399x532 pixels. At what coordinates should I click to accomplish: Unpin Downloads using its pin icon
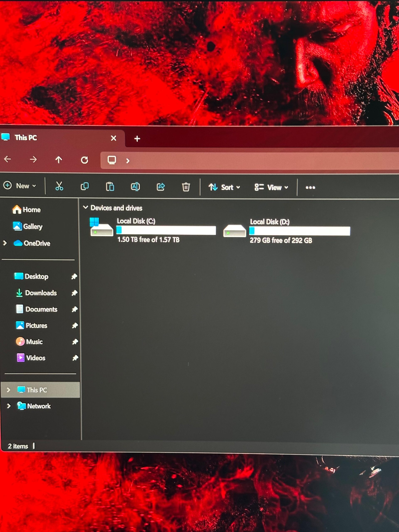click(74, 293)
